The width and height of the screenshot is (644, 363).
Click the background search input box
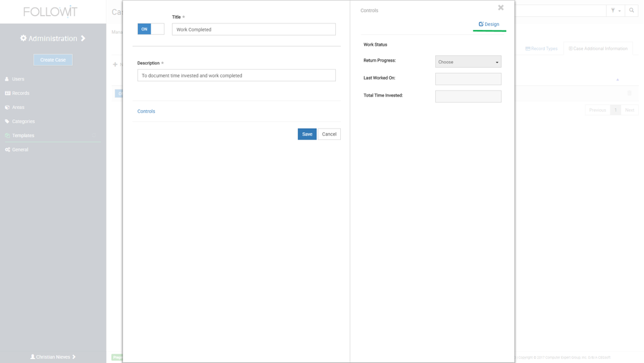tap(561, 11)
